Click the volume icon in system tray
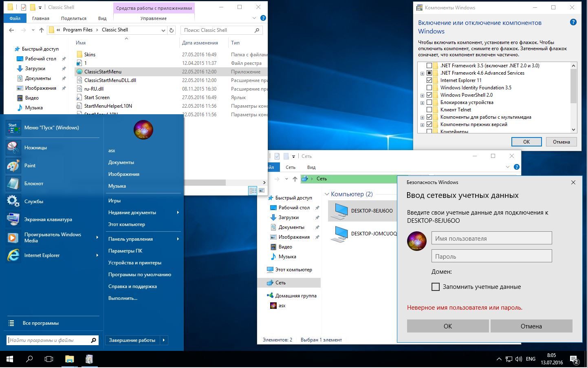Viewport: 588px width, 368px height. point(518,359)
